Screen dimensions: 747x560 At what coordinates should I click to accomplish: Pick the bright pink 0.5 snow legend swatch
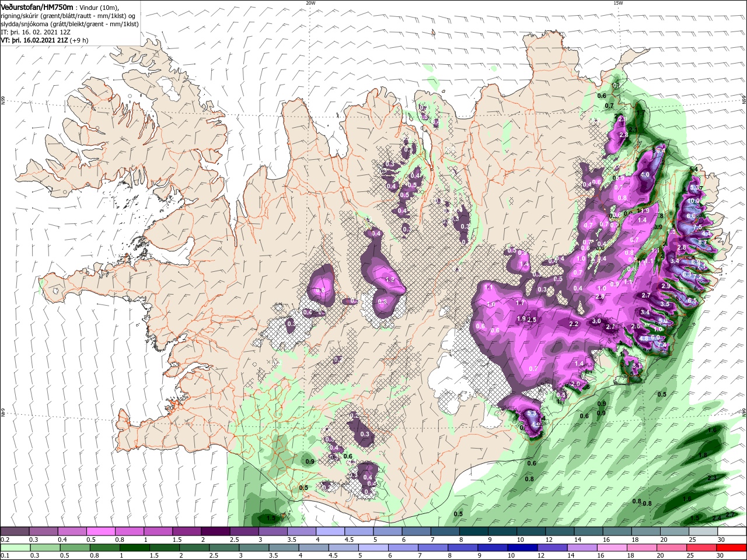pyautogui.click(x=100, y=531)
